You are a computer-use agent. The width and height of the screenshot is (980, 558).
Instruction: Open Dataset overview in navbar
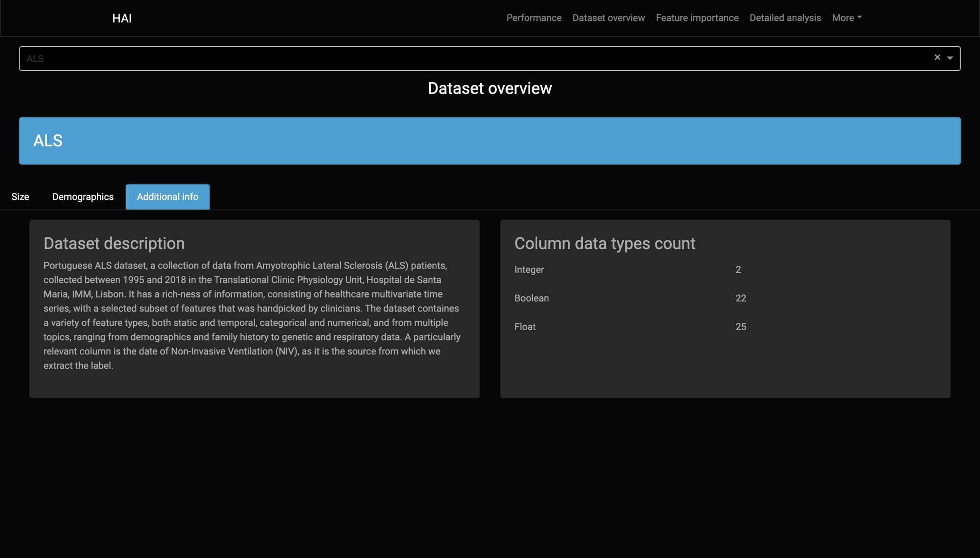tap(608, 18)
